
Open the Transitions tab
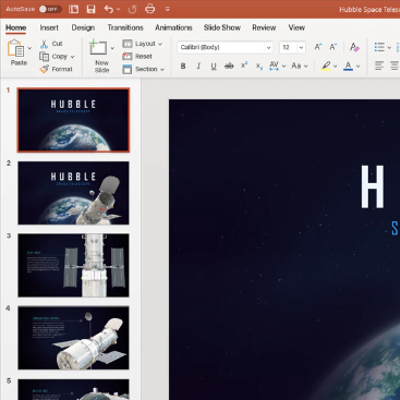125,28
